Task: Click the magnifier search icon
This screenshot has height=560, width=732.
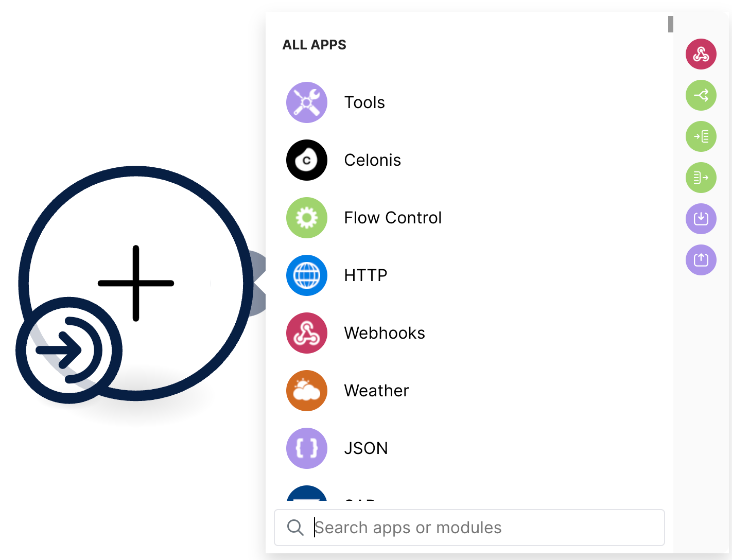Action: [295, 528]
